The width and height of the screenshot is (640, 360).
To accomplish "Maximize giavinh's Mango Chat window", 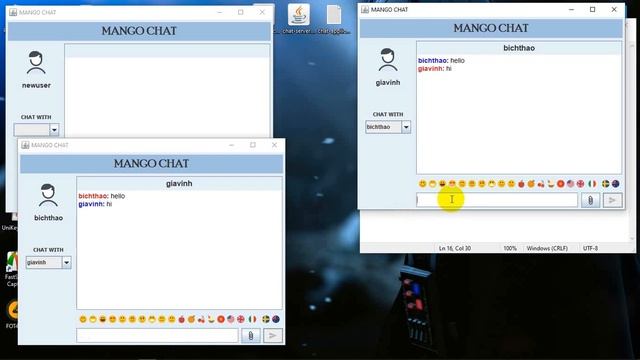I will tap(593, 9).
